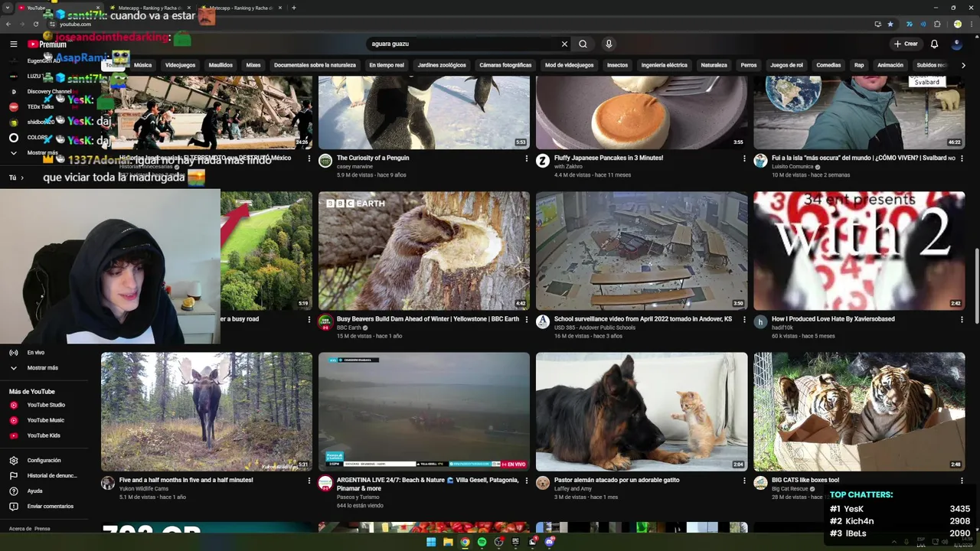Play the tigers in boxes thumbnail

[859, 412]
